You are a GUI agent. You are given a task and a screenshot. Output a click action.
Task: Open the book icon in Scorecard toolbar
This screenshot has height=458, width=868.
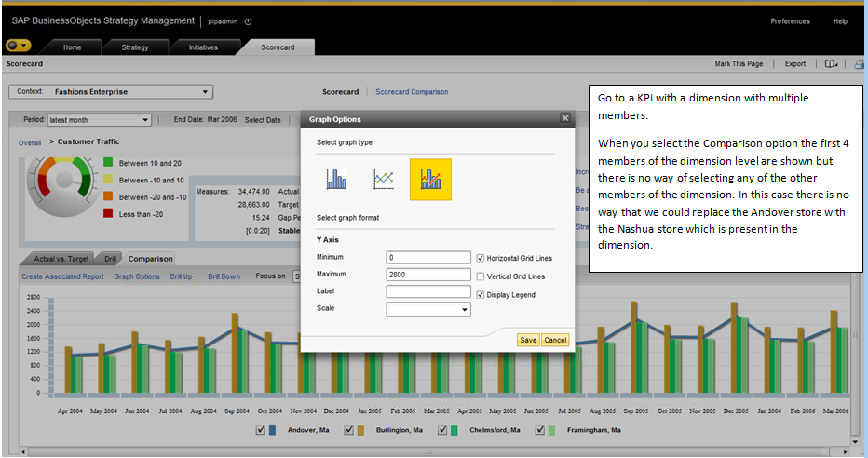point(831,63)
